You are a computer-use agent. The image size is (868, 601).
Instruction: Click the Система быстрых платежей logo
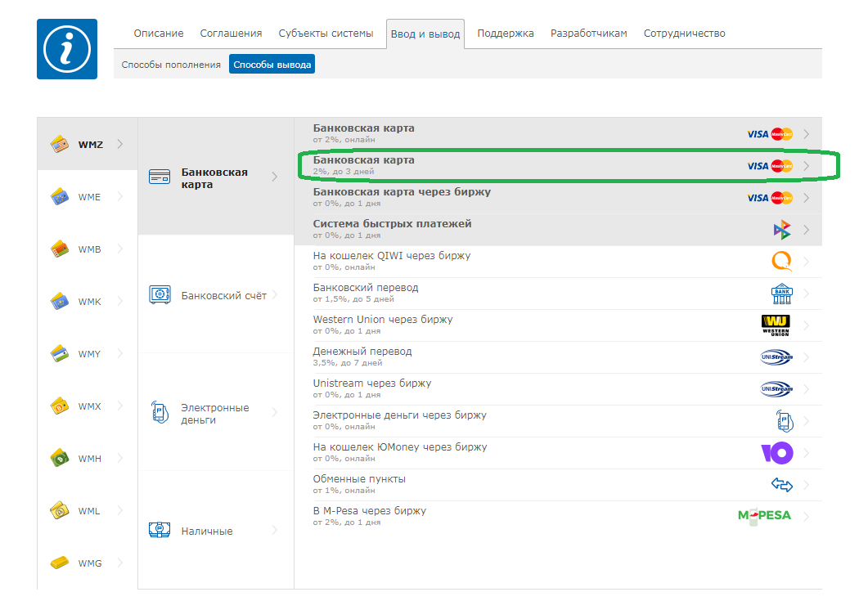coord(781,230)
